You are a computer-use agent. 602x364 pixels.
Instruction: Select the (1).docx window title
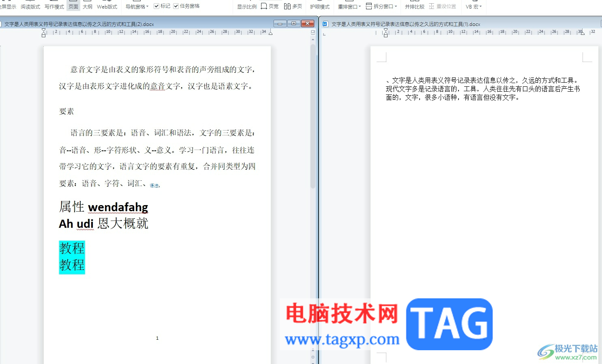point(406,24)
